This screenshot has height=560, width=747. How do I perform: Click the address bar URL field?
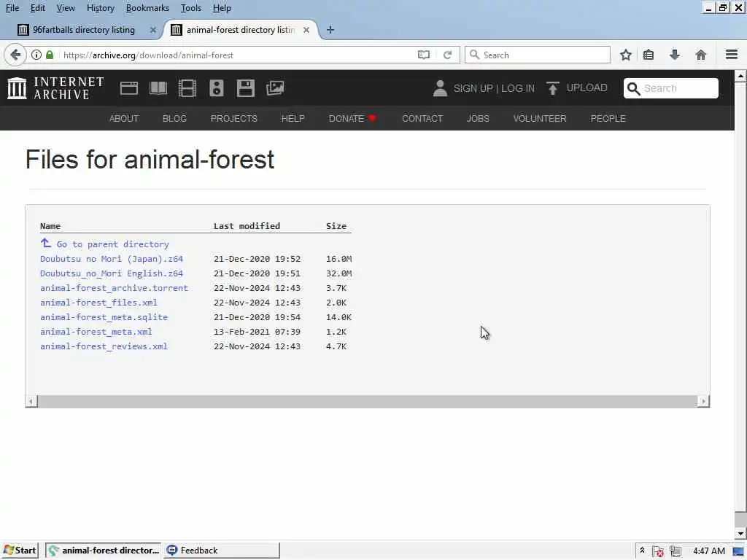tap(239, 55)
